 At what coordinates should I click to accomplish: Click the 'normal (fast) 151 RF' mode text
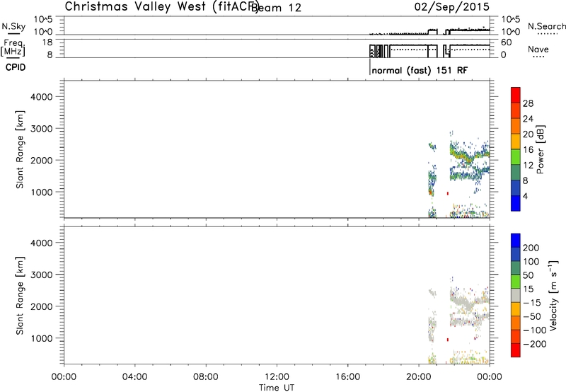point(420,70)
